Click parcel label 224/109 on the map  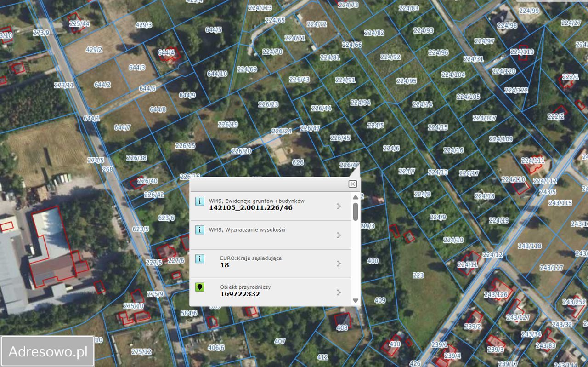coord(501,139)
